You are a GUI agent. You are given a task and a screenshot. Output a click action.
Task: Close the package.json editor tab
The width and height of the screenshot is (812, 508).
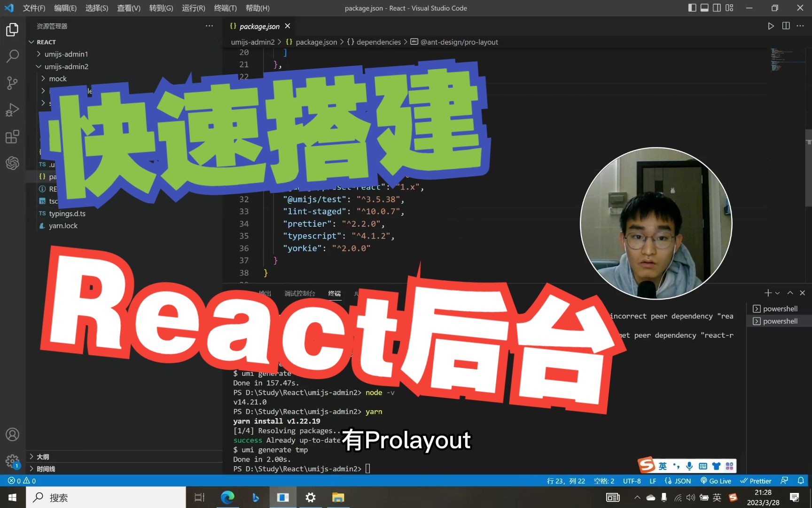click(x=288, y=26)
